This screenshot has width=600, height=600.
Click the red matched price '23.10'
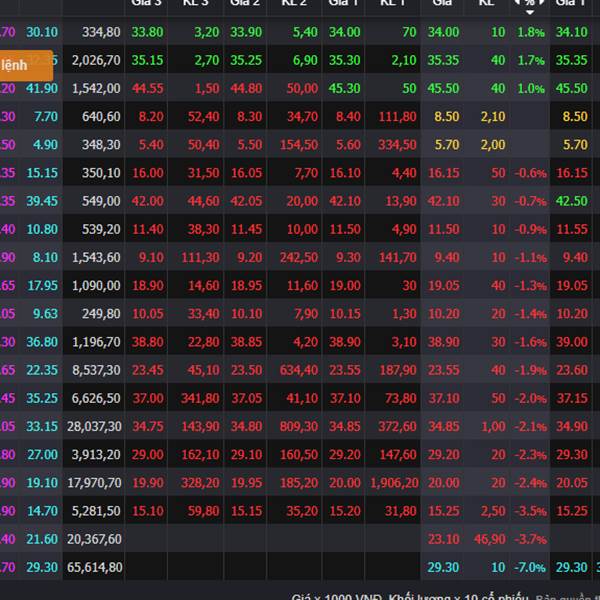pos(443,539)
